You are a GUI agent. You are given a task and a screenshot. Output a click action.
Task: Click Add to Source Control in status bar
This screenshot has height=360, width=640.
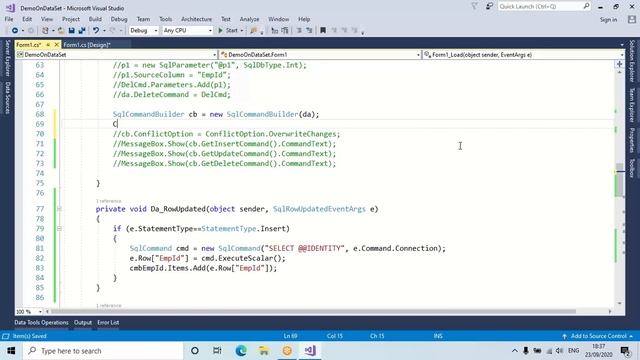(598, 336)
